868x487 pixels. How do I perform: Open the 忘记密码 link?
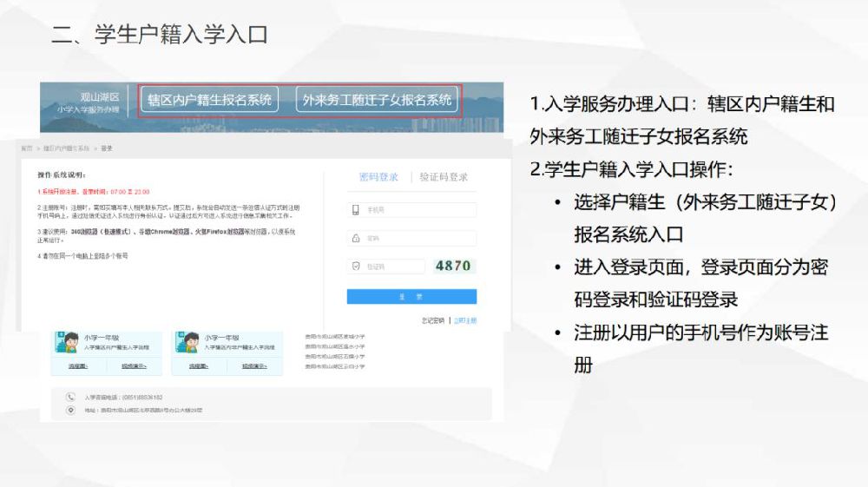pos(433,320)
